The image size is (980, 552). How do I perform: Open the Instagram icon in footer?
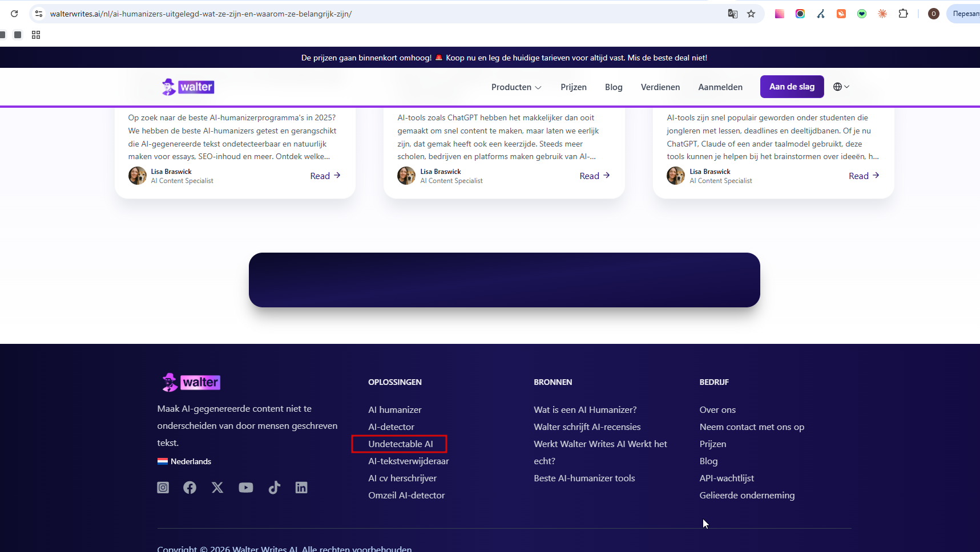163,488
